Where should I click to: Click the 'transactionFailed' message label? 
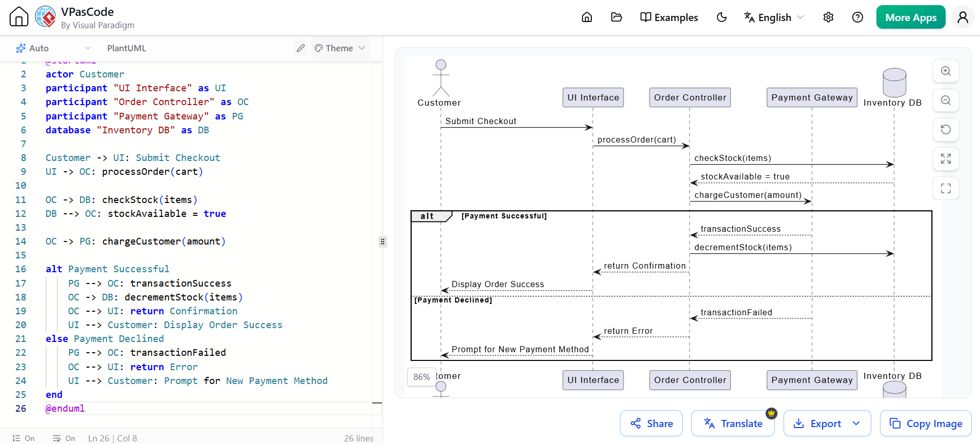click(736, 312)
